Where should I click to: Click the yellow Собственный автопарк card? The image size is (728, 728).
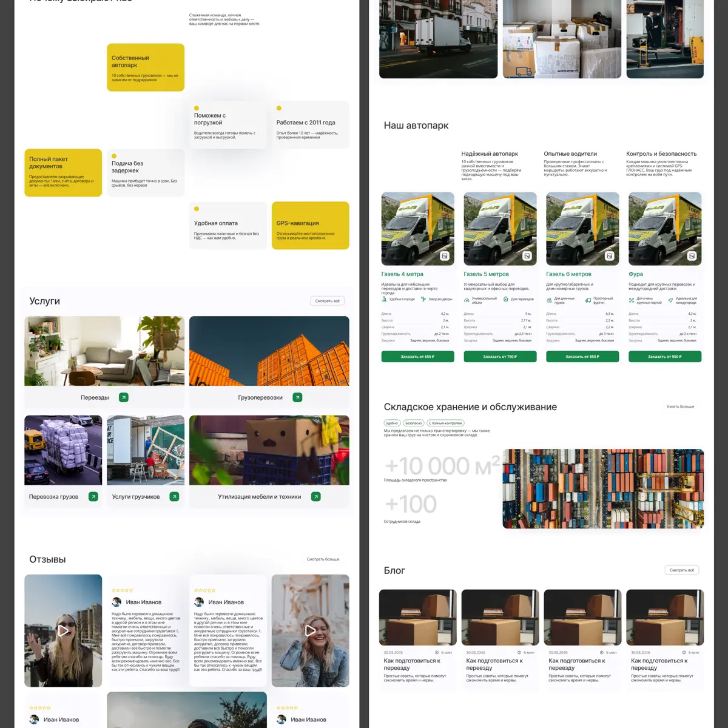click(x=146, y=67)
